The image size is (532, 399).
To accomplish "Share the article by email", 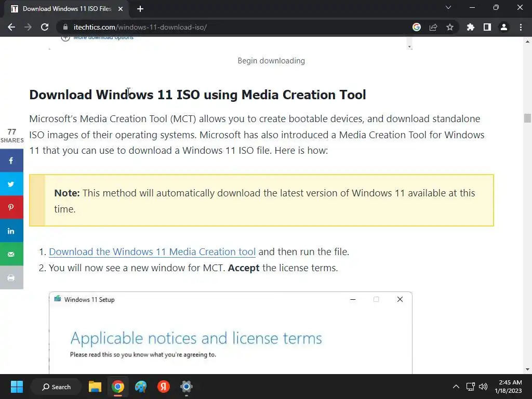I will click(x=11, y=254).
